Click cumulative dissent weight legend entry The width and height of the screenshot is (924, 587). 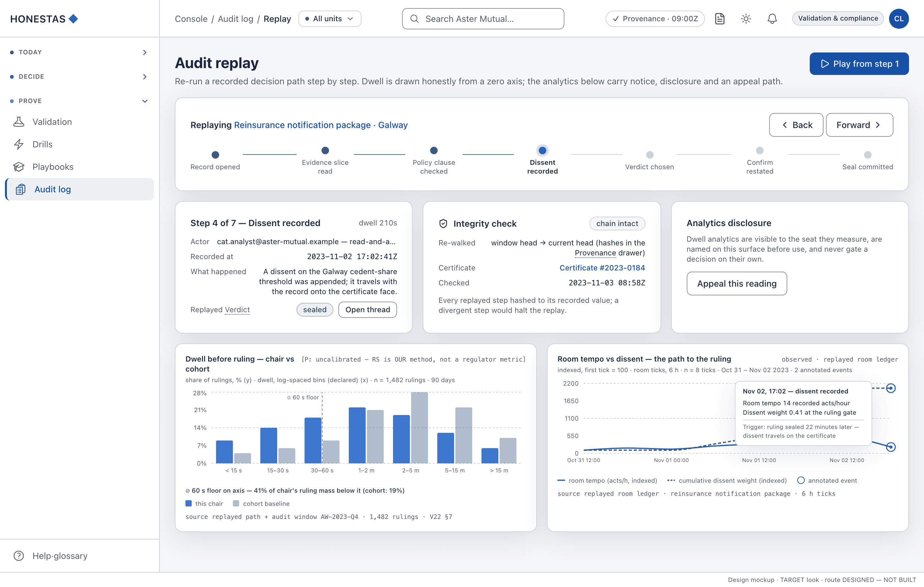727,480
